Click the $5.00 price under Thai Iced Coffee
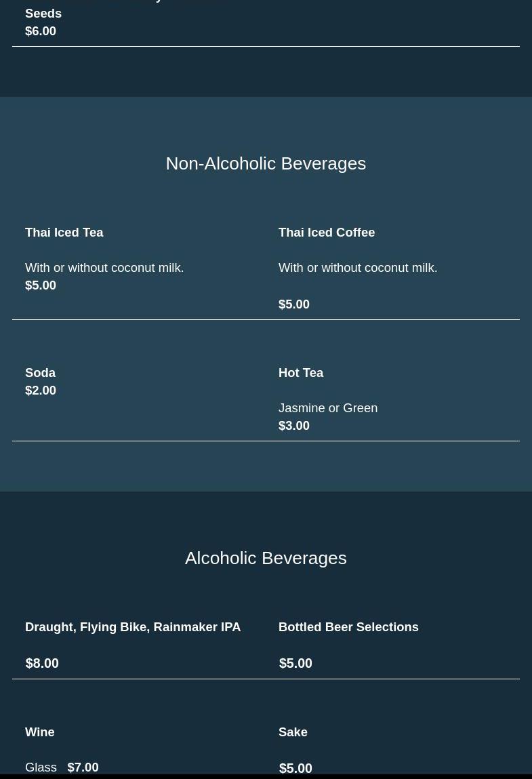The image size is (532, 779). [x=294, y=304]
